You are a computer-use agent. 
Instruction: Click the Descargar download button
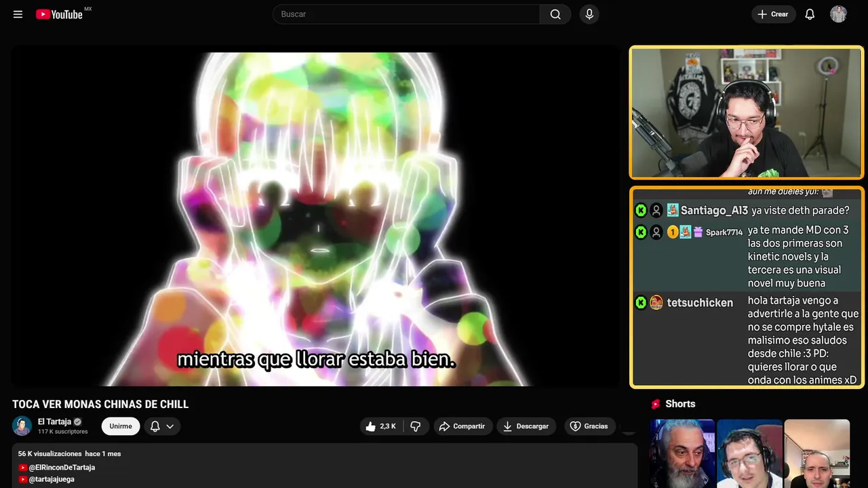(x=526, y=426)
